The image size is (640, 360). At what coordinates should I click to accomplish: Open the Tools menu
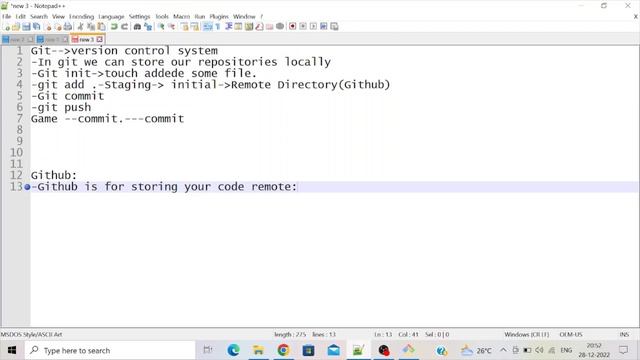click(x=162, y=16)
